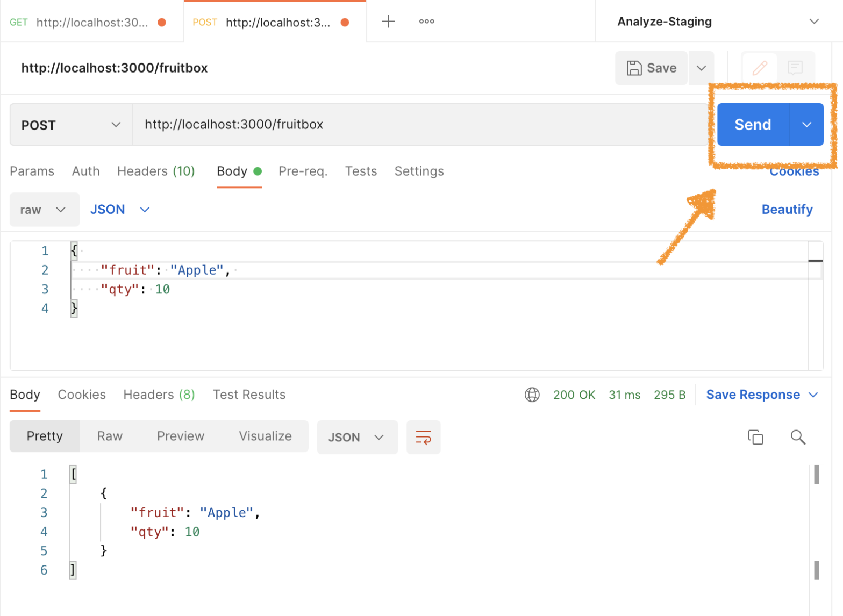The height and width of the screenshot is (616, 843).
Task: Open the response Cookies tab
Action: (x=82, y=395)
